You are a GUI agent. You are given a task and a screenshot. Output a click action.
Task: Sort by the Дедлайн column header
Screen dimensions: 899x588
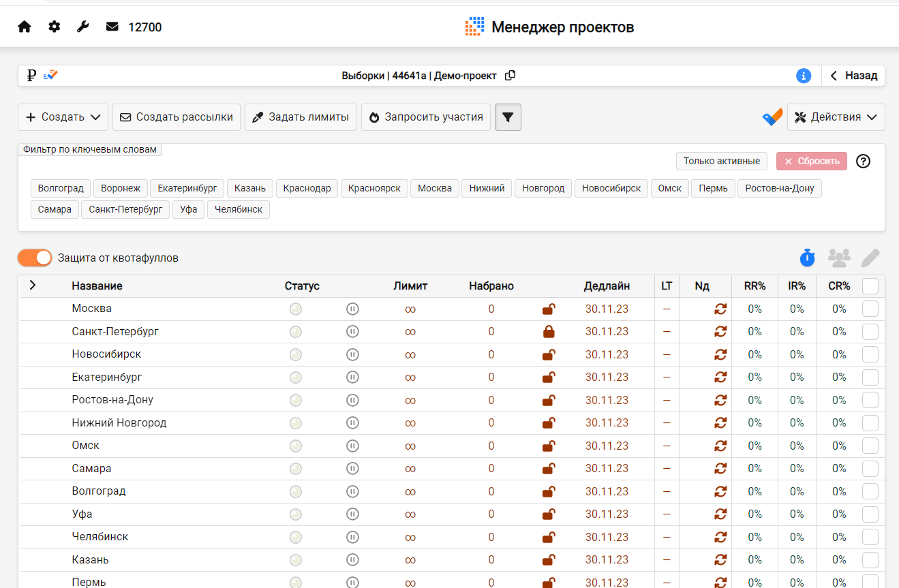[x=607, y=286]
